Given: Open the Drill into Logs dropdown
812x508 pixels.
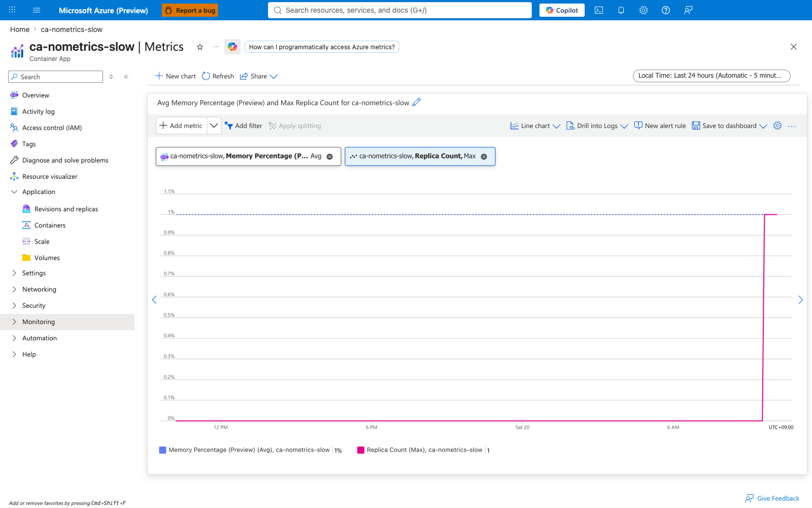Looking at the screenshot, I should [597, 125].
